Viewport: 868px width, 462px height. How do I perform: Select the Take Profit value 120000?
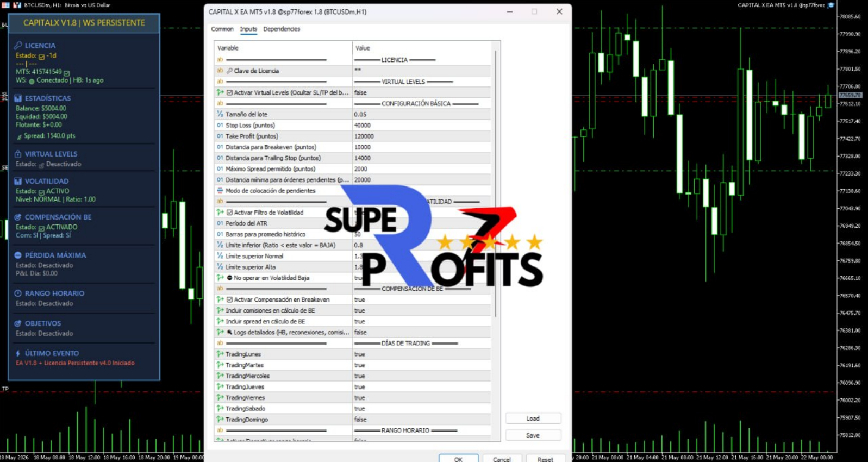point(422,136)
